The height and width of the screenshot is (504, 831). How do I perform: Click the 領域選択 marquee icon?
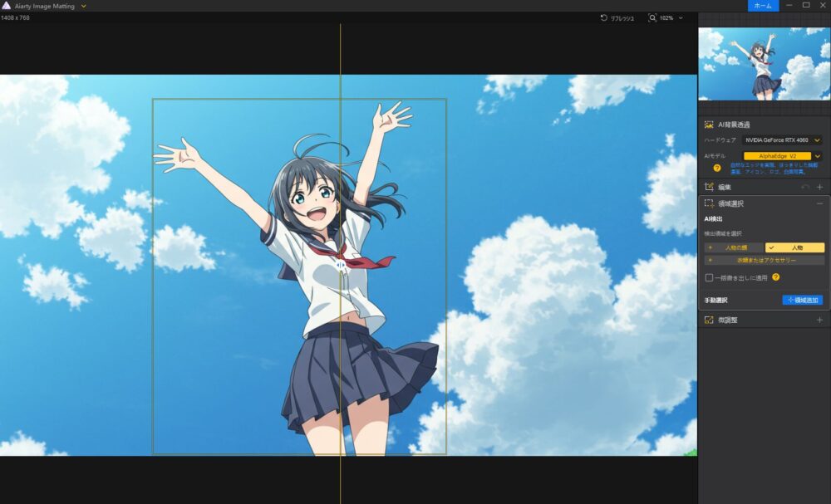pyautogui.click(x=709, y=203)
